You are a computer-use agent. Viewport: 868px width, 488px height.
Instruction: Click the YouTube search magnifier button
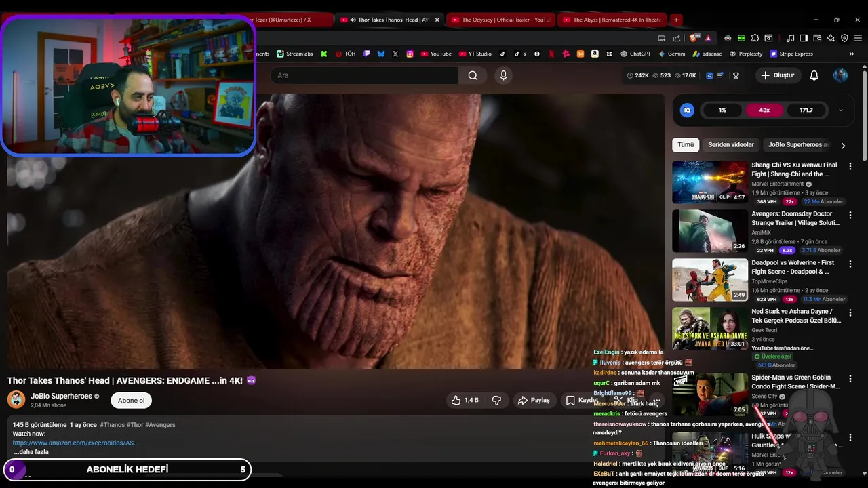pos(473,75)
